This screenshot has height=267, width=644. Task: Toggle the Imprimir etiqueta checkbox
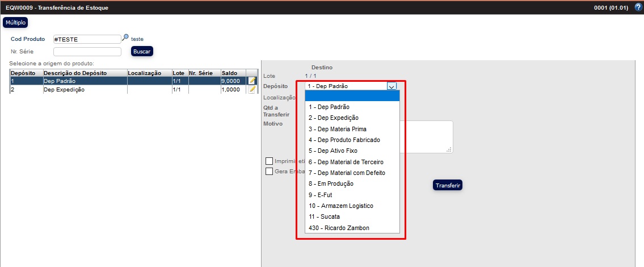coord(270,161)
